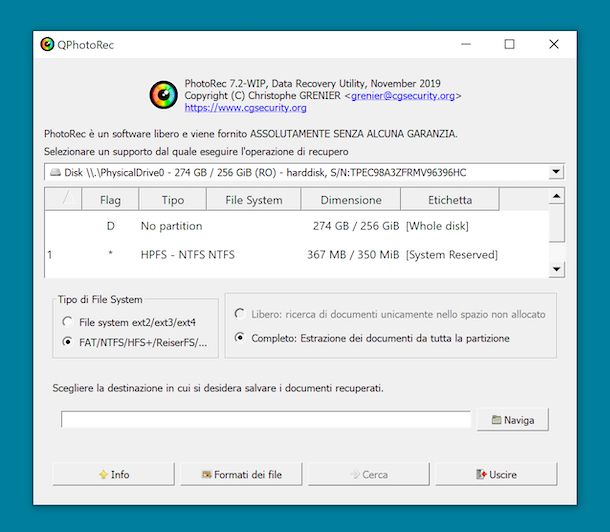The image size is (610, 532).
Task: Click the star icon on Info button
Action: coord(103,474)
